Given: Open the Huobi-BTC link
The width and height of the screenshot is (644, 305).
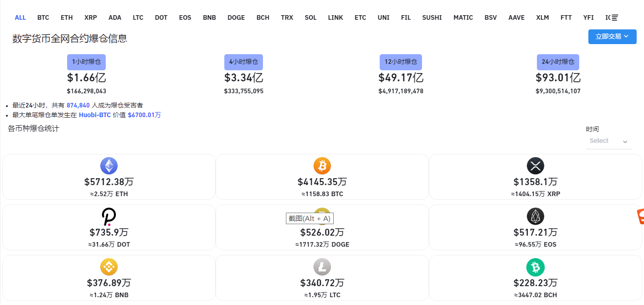Looking at the screenshot, I should 95,115.
